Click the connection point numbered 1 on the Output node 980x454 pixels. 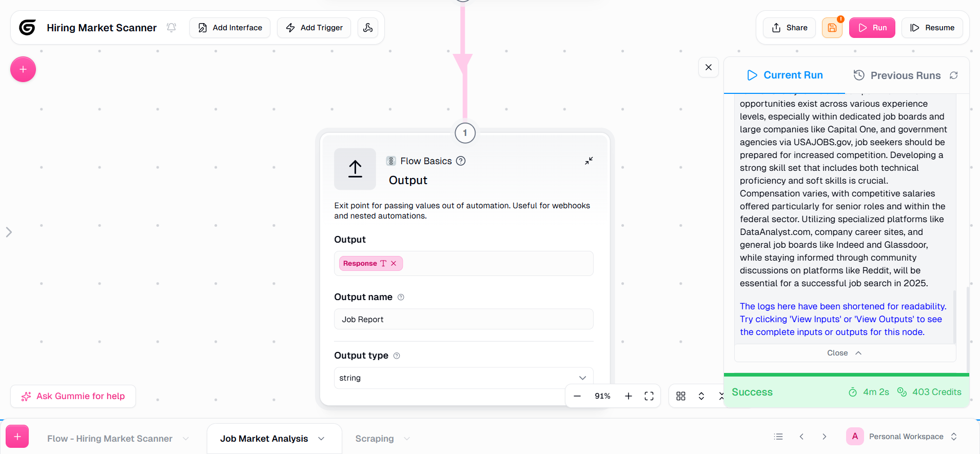click(465, 133)
